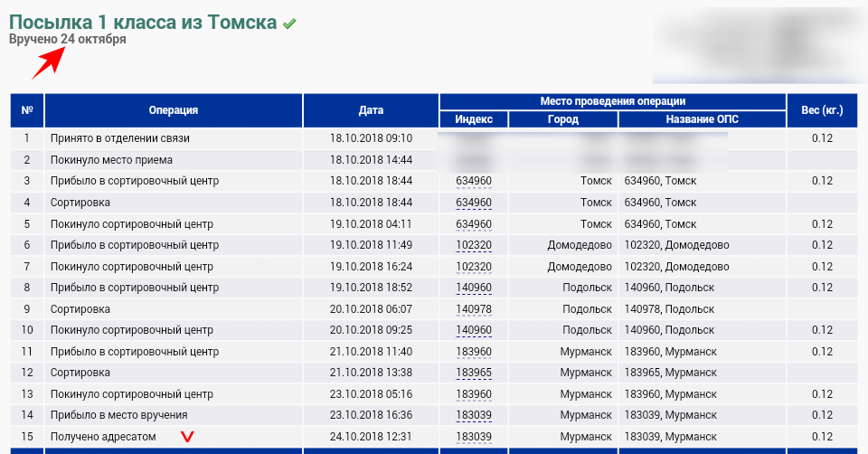Open index link 140978

474,309
